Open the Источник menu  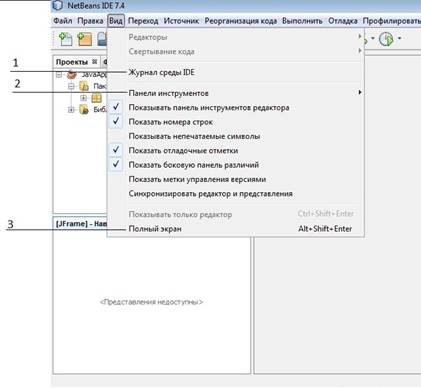tap(181, 21)
